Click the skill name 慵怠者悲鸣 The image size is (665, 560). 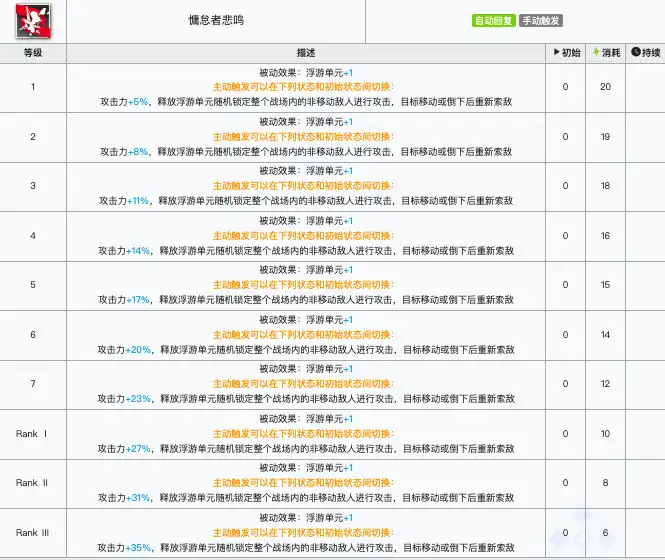click(x=215, y=20)
